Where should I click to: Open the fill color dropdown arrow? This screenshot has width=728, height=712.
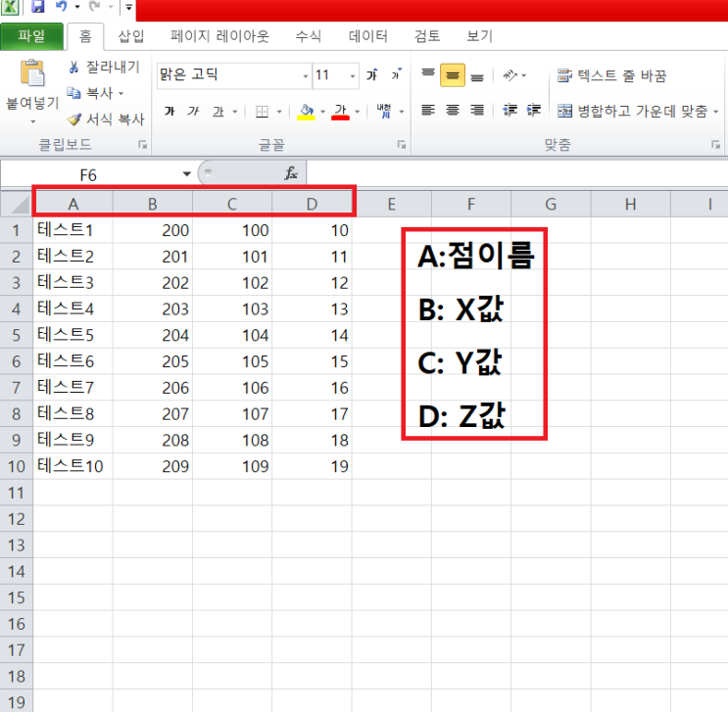click(322, 112)
